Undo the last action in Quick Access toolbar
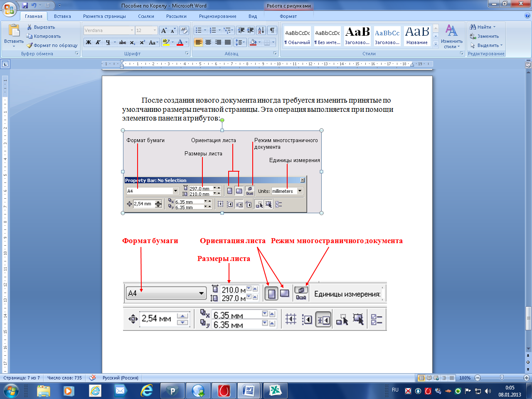 (34, 5)
